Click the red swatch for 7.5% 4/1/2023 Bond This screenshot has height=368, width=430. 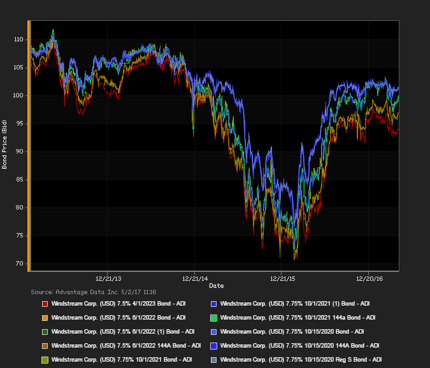(x=45, y=304)
